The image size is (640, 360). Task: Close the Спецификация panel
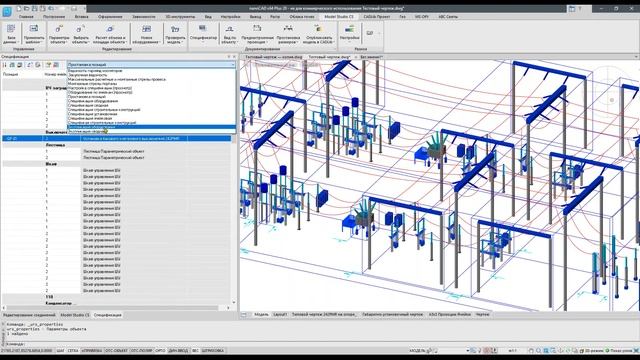point(234,57)
